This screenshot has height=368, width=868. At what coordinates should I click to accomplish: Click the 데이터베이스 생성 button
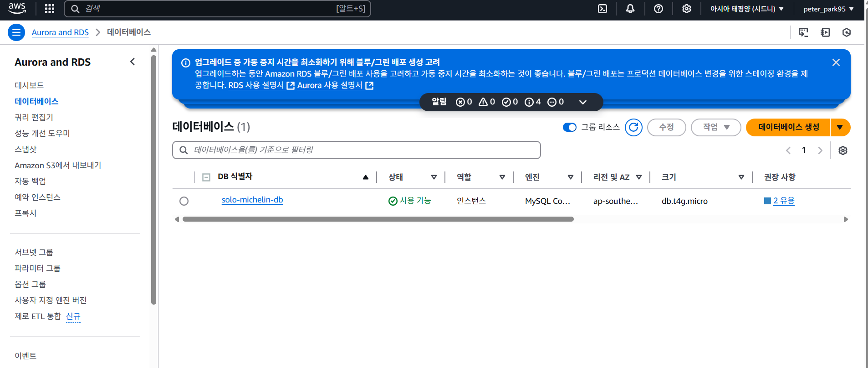788,127
